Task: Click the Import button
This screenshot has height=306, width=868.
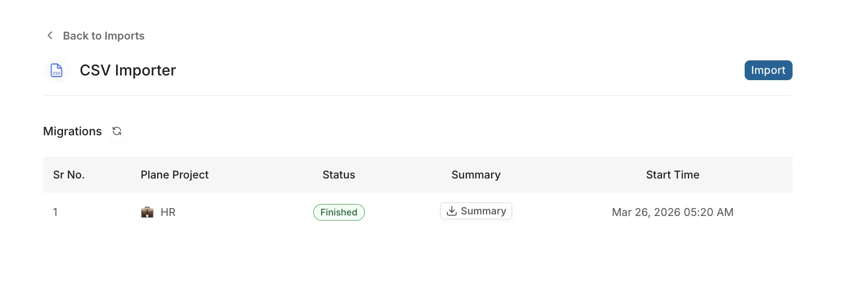Action: pos(768,70)
